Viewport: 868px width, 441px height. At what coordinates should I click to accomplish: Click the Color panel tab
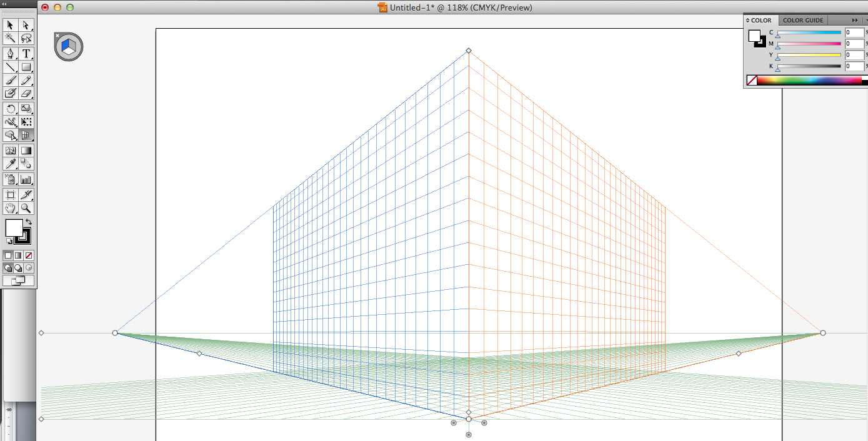(x=761, y=21)
